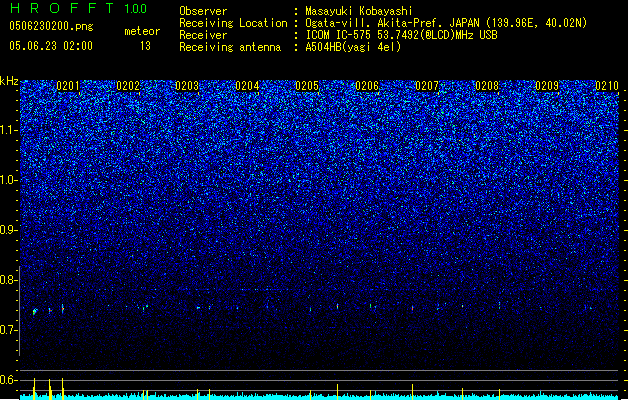Click the first bright meteor echo before 0201

(x=35, y=311)
